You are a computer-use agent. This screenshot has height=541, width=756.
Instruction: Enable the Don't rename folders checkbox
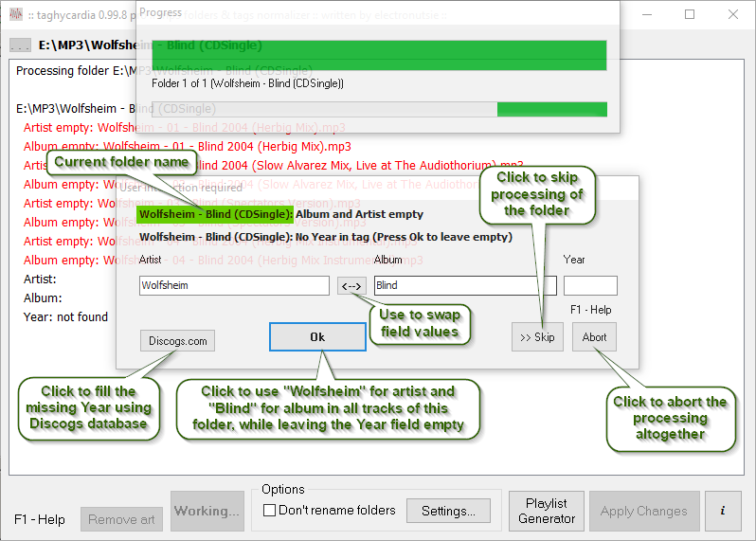(269, 511)
